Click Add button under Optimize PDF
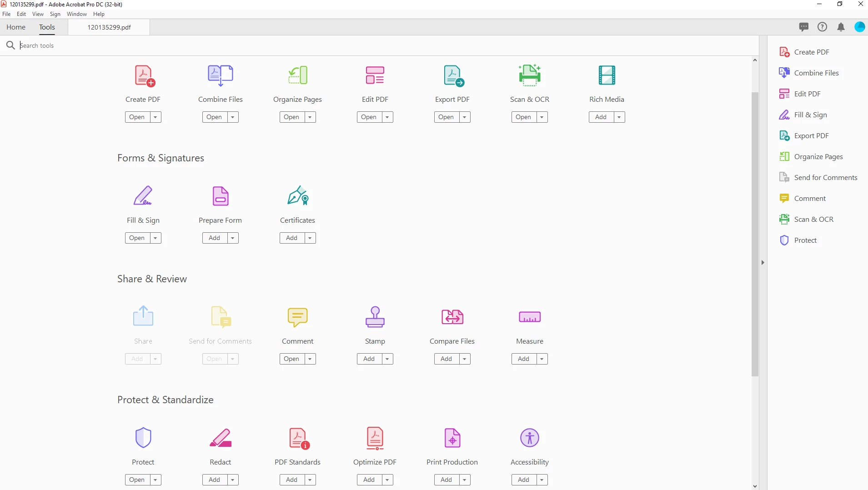The width and height of the screenshot is (868, 490). pos(369,480)
